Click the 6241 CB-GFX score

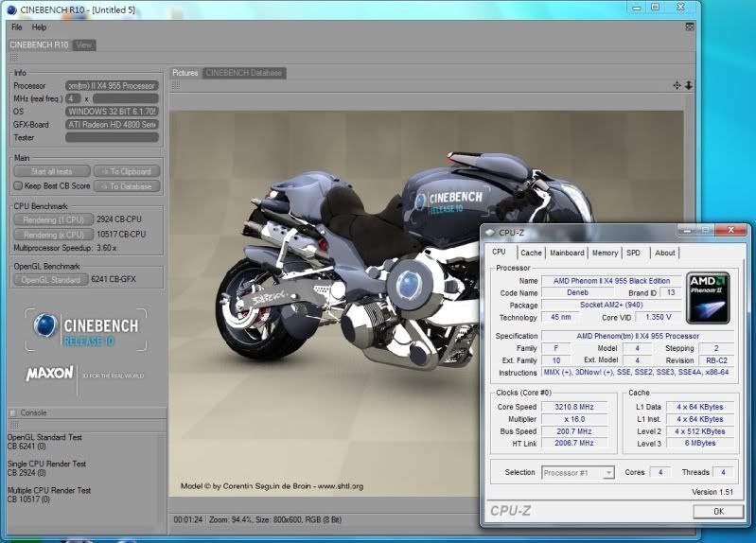pyautogui.click(x=114, y=279)
